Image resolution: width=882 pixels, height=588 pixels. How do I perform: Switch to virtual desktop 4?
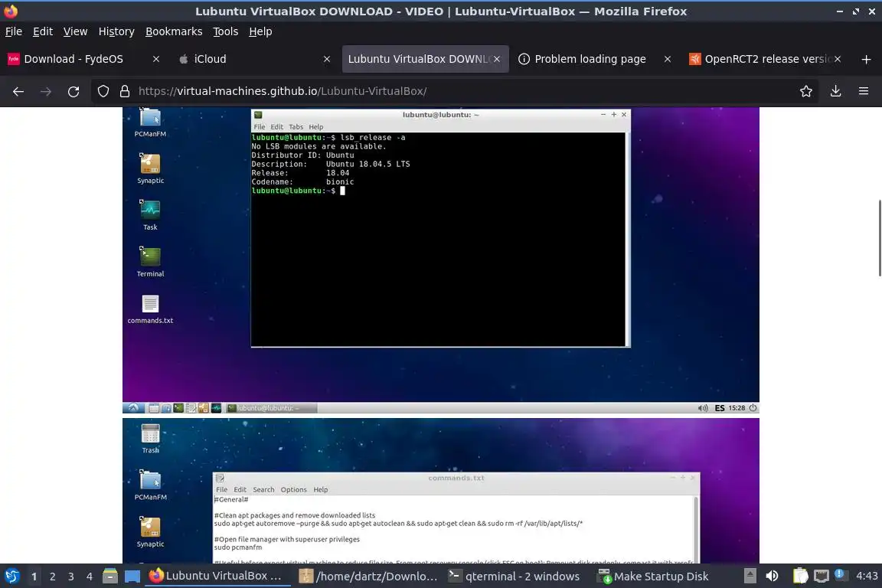(x=90, y=577)
